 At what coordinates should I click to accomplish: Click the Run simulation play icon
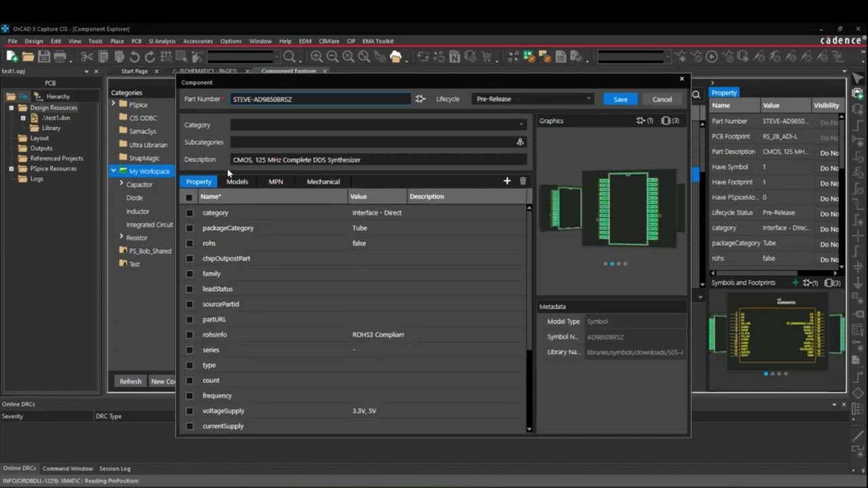click(711, 57)
